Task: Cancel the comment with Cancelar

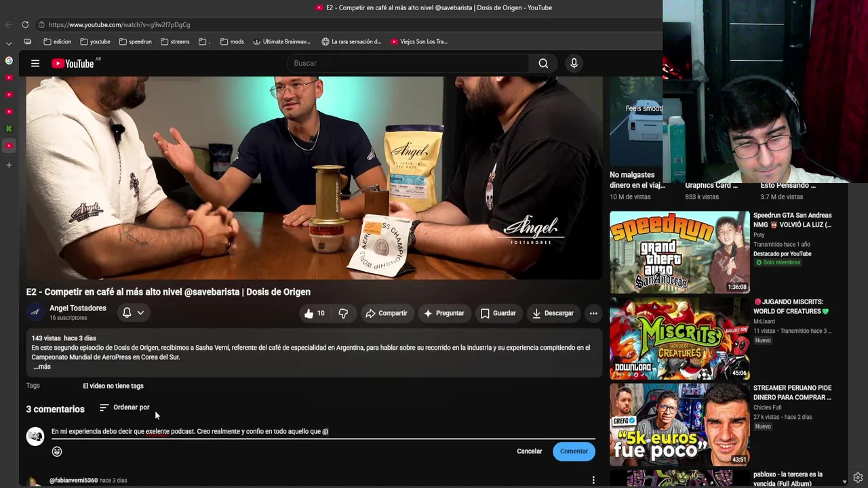Action: [529, 451]
